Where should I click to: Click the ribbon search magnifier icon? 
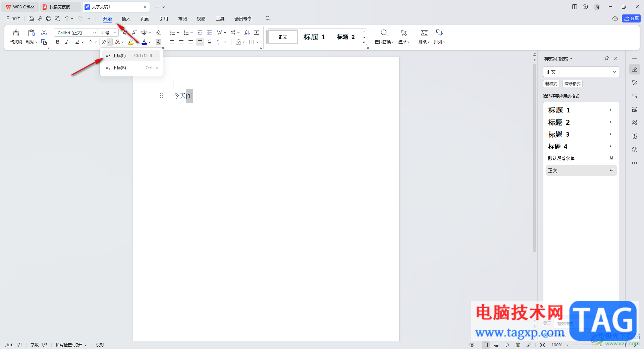click(268, 18)
